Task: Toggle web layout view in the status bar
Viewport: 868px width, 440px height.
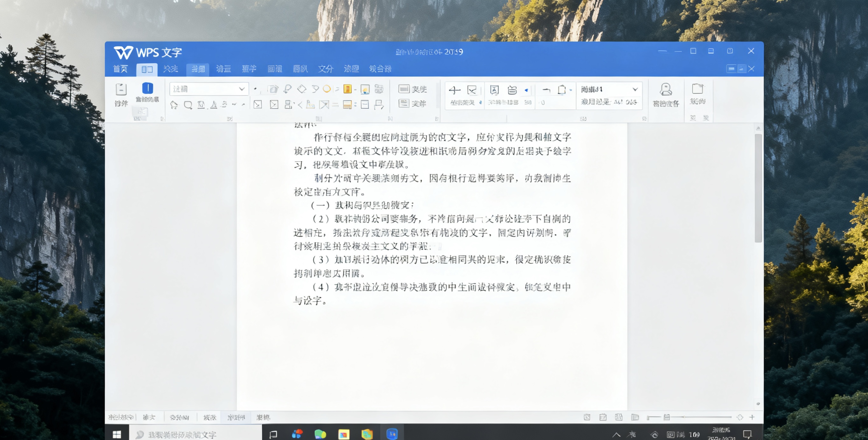Action: [619, 417]
